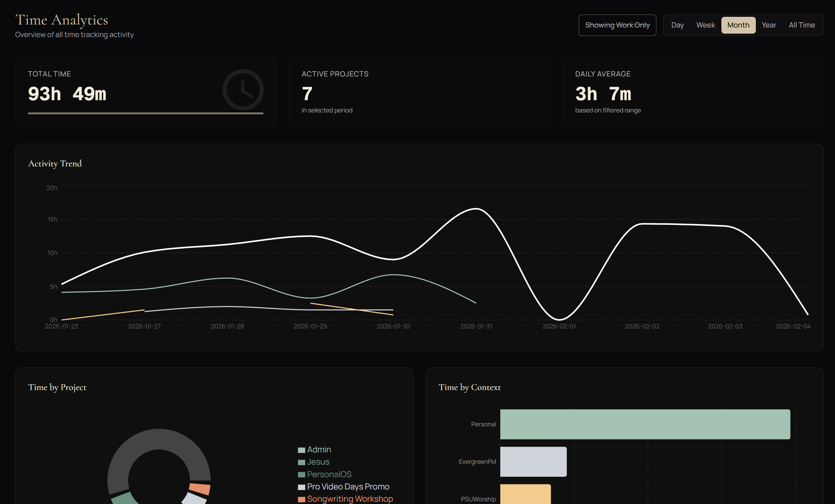Image resolution: width=835 pixels, height=504 pixels.
Task: Click the 3h 7m daily average value
Action: coord(603,94)
